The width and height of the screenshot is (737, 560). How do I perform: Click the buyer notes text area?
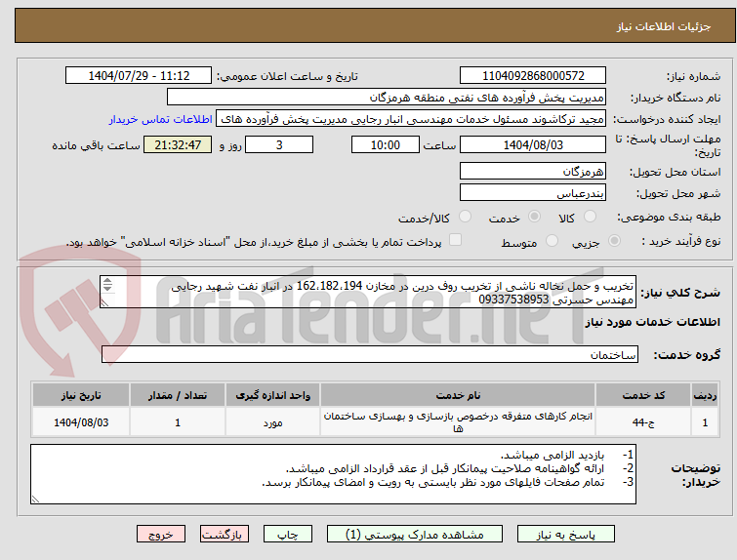click(333, 474)
